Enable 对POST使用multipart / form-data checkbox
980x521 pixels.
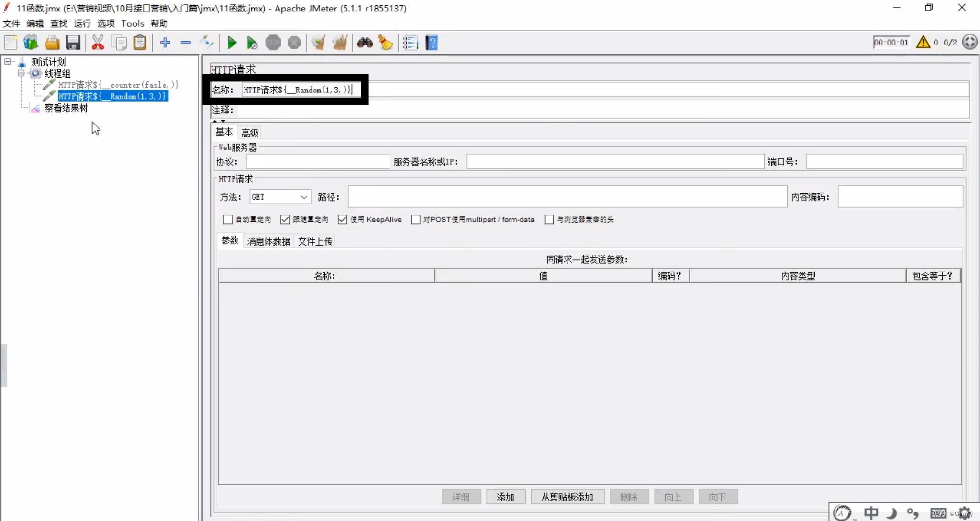pyautogui.click(x=416, y=219)
